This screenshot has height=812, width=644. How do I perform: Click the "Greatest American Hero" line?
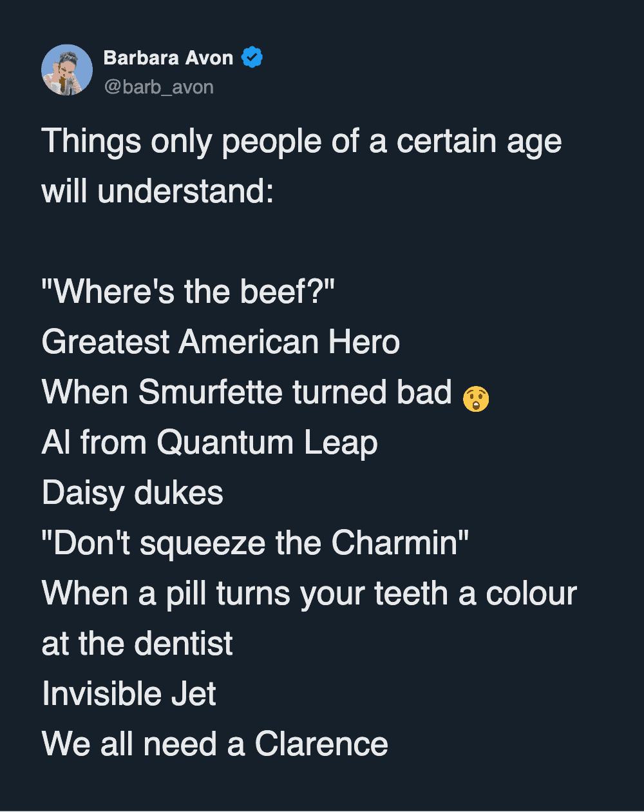(x=221, y=342)
